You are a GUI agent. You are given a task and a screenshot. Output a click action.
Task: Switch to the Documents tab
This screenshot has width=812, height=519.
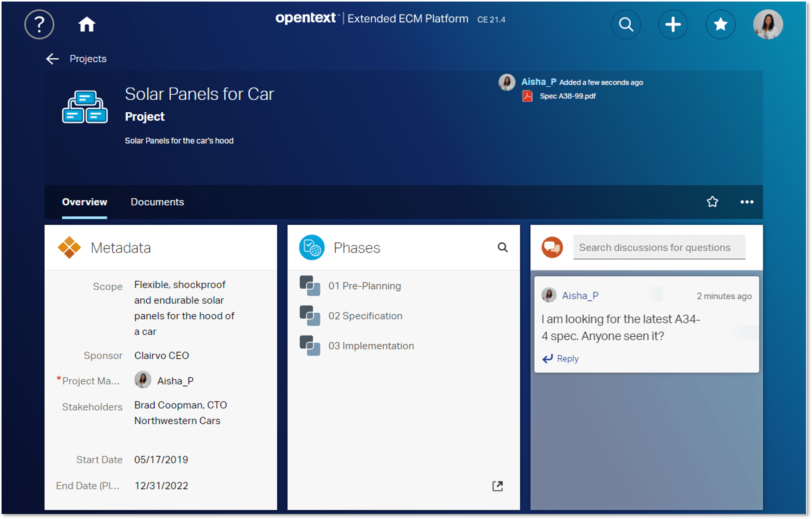click(157, 202)
